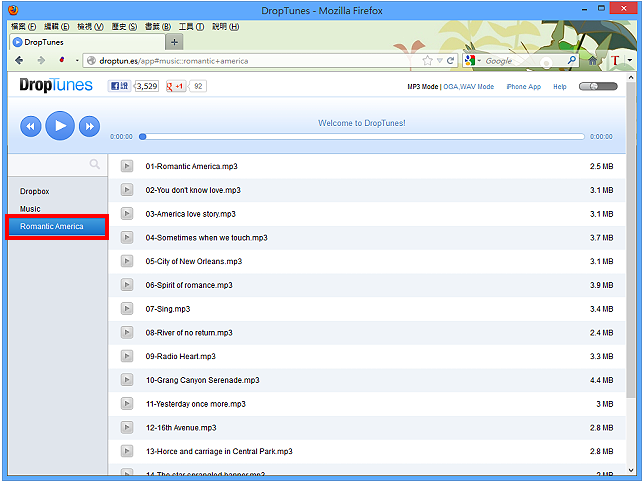Image resolution: width=644 pixels, height=485 pixels.
Task: Open the URL bar history dropdown arrow
Action: click(x=439, y=61)
